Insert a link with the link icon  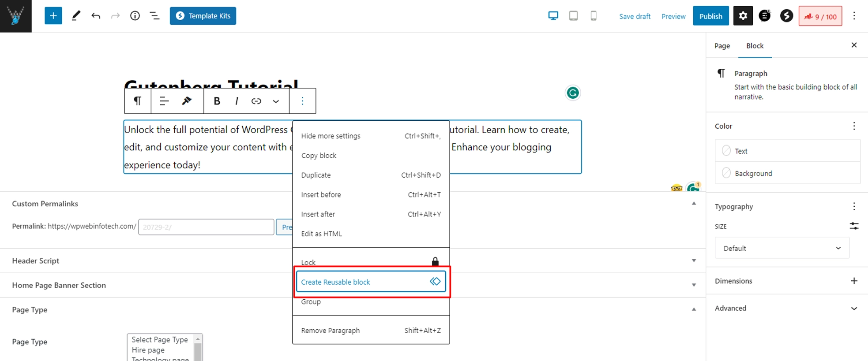point(256,101)
